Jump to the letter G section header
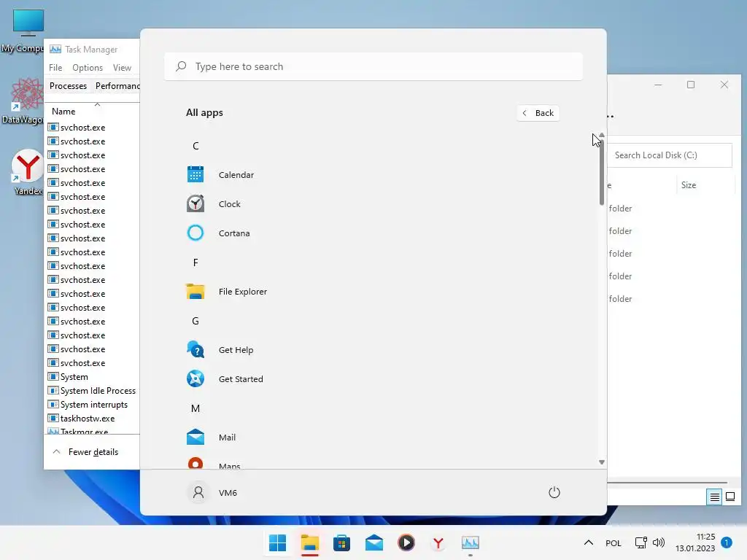Image resolution: width=747 pixels, height=560 pixels. [196, 321]
